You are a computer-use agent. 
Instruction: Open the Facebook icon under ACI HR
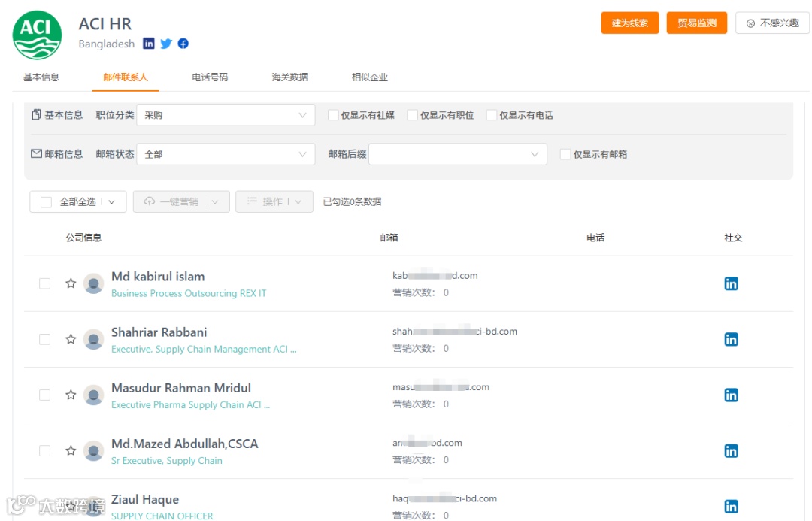183,44
